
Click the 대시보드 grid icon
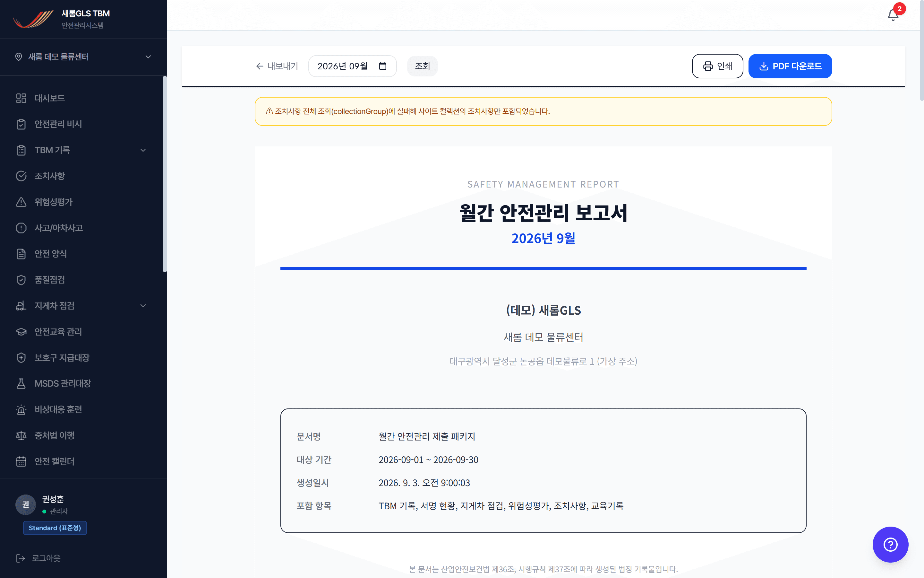[21, 98]
